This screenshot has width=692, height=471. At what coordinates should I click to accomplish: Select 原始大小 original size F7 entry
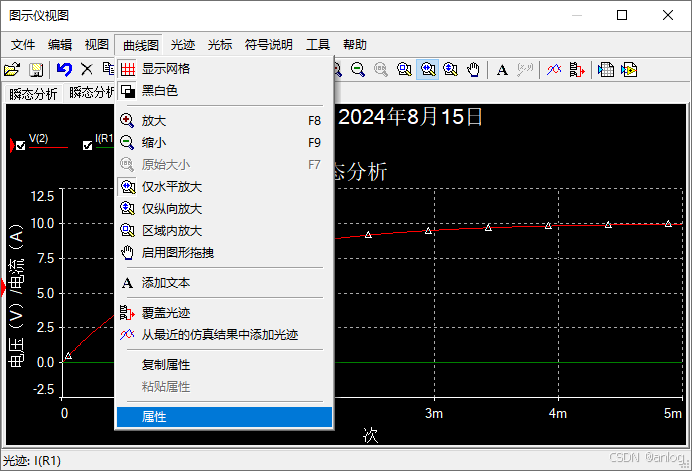tap(224, 165)
